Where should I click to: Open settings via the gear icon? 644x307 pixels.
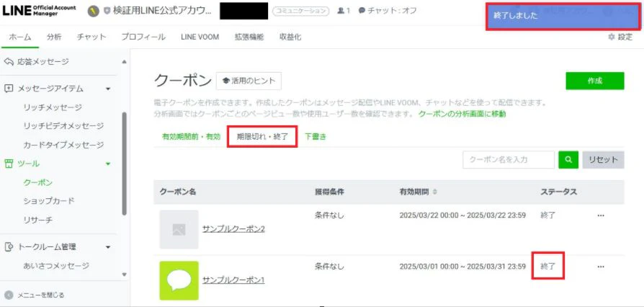(611, 37)
